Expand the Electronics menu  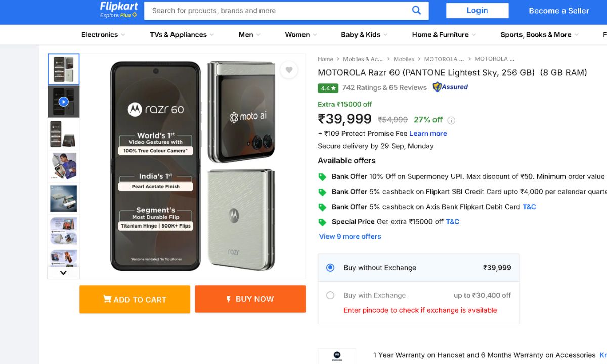coord(103,35)
